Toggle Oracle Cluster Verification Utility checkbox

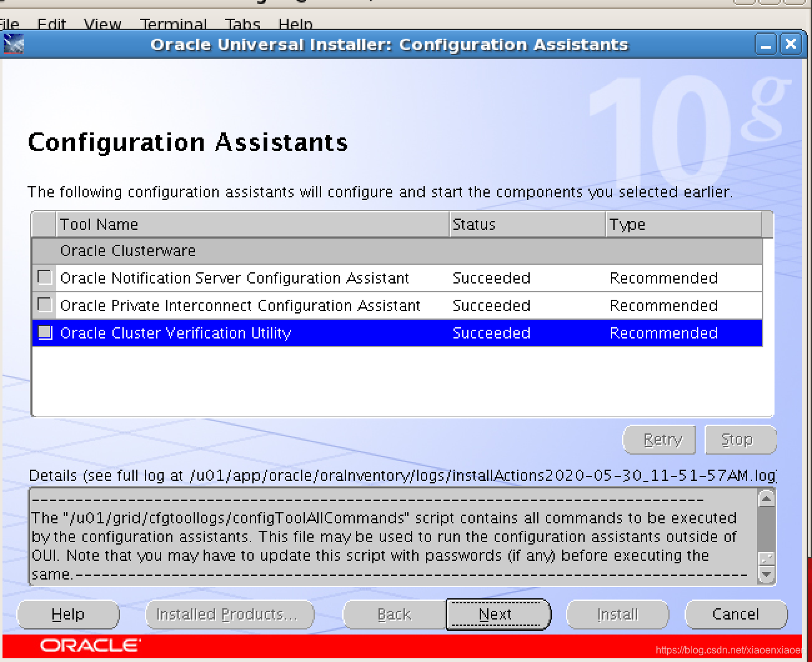coord(44,332)
